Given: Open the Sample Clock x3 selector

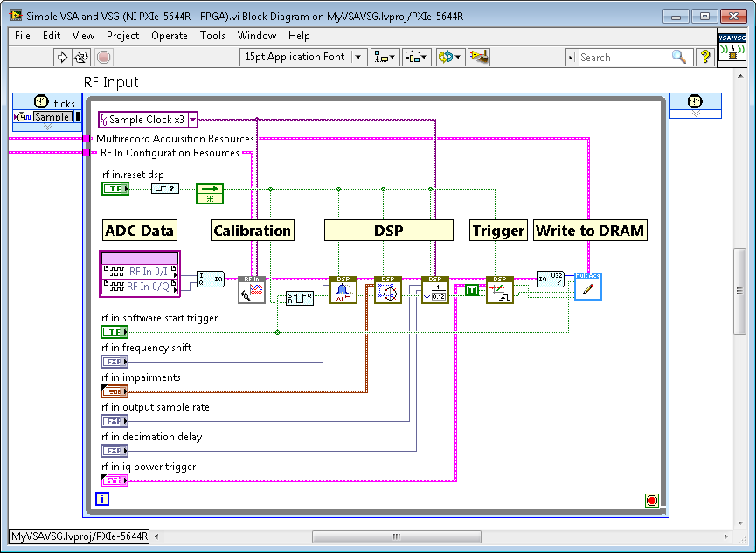Looking at the screenshot, I should 148,120.
